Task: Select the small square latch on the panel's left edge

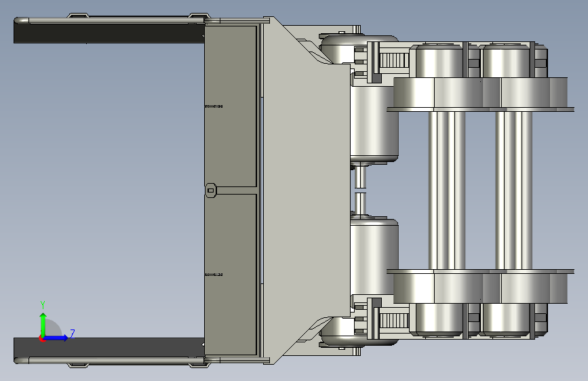Action: 211,190
